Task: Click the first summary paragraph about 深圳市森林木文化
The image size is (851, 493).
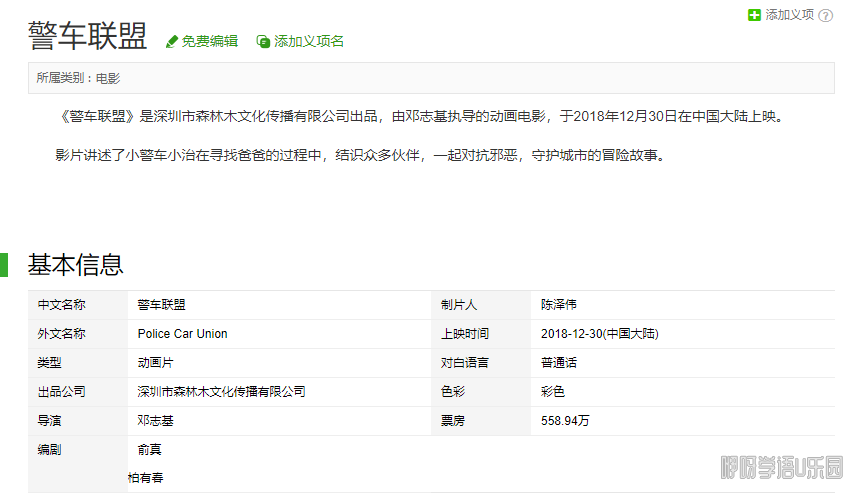Action: [421, 116]
